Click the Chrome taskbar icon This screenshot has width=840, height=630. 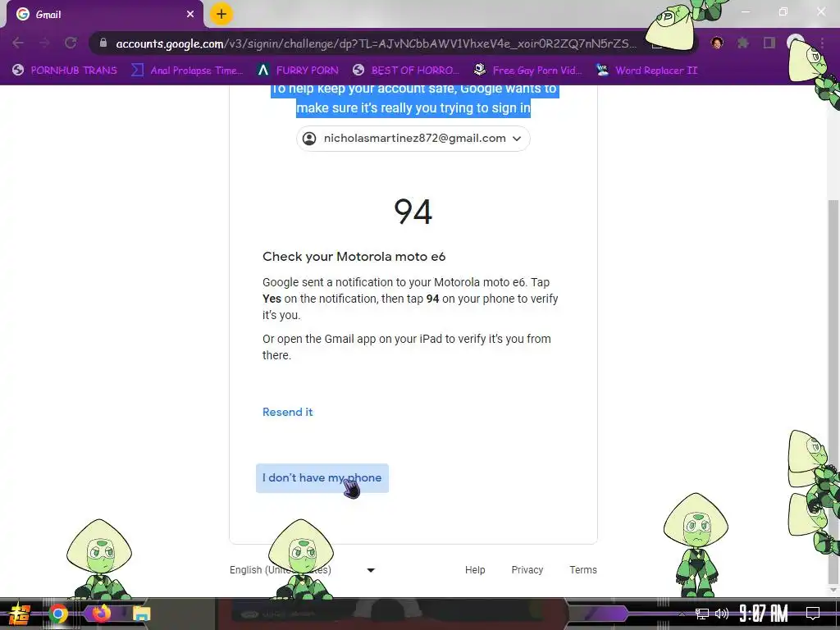[58, 614]
